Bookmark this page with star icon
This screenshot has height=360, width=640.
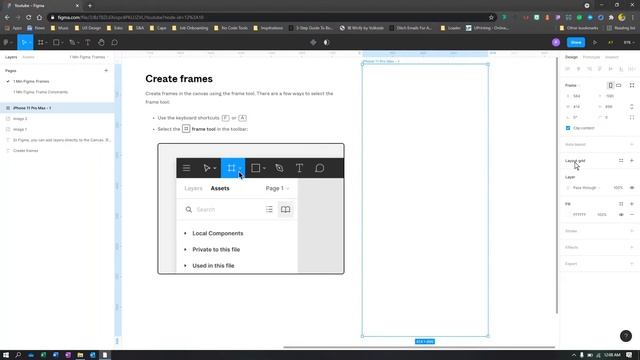point(491,18)
